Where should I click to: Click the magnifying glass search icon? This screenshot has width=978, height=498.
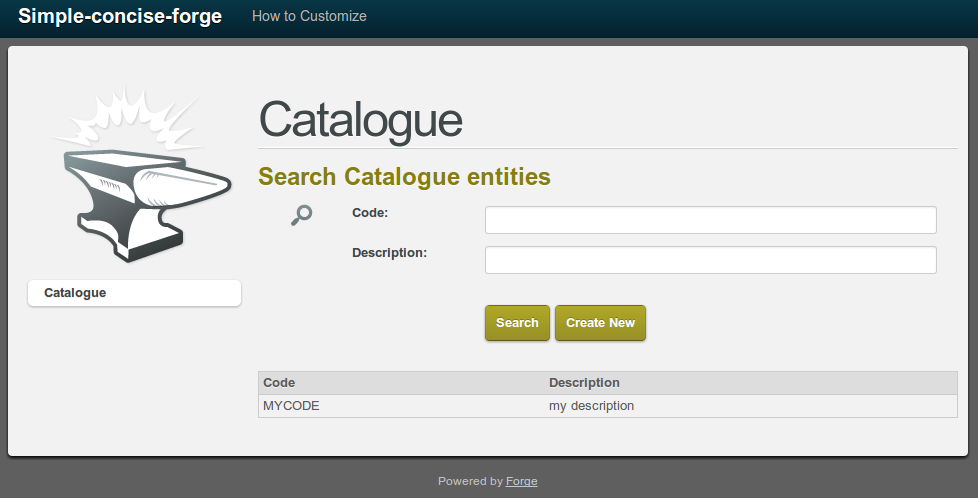point(301,214)
